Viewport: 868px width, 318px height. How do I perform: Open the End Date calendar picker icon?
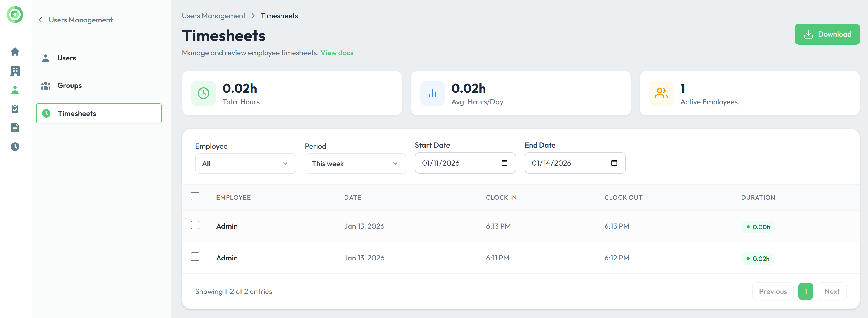614,163
